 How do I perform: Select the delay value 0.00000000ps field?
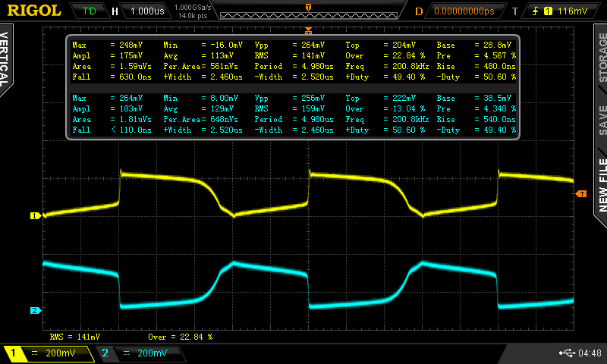464,11
